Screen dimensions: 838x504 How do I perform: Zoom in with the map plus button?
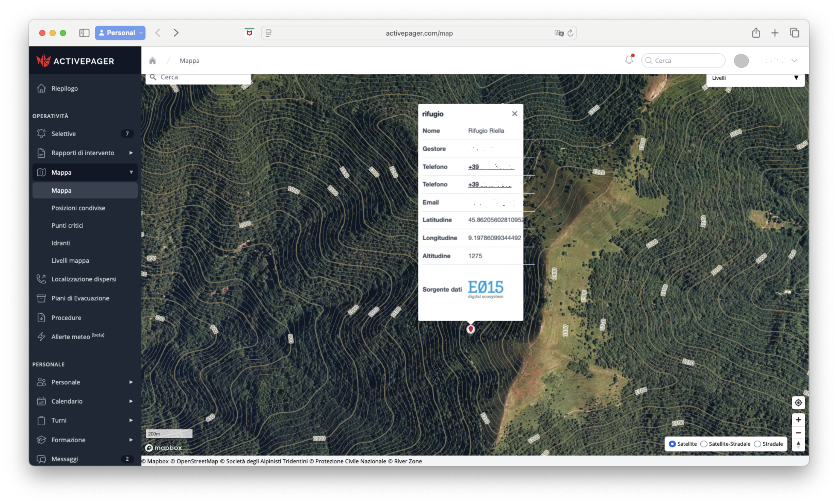[x=798, y=420]
